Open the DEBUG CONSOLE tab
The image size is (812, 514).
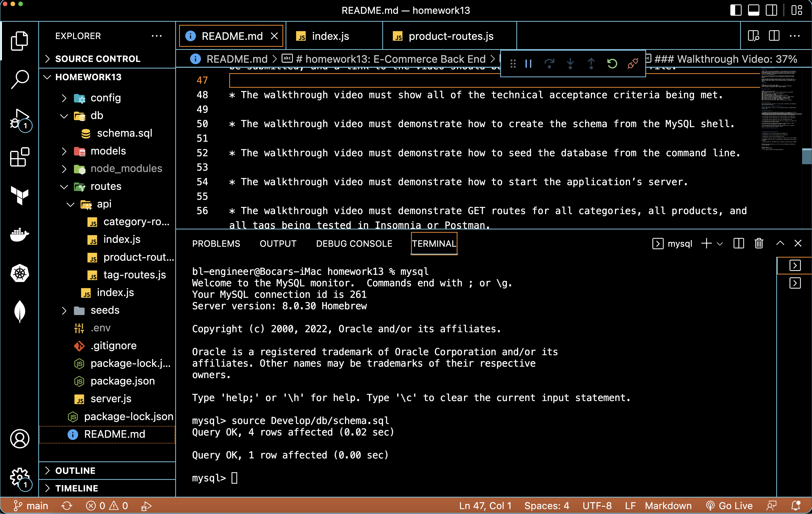tap(354, 243)
